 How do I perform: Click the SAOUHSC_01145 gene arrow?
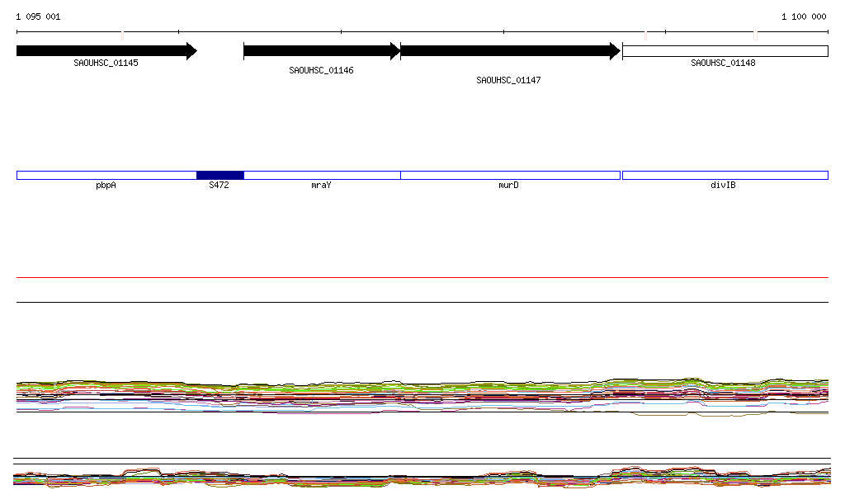coord(106,51)
